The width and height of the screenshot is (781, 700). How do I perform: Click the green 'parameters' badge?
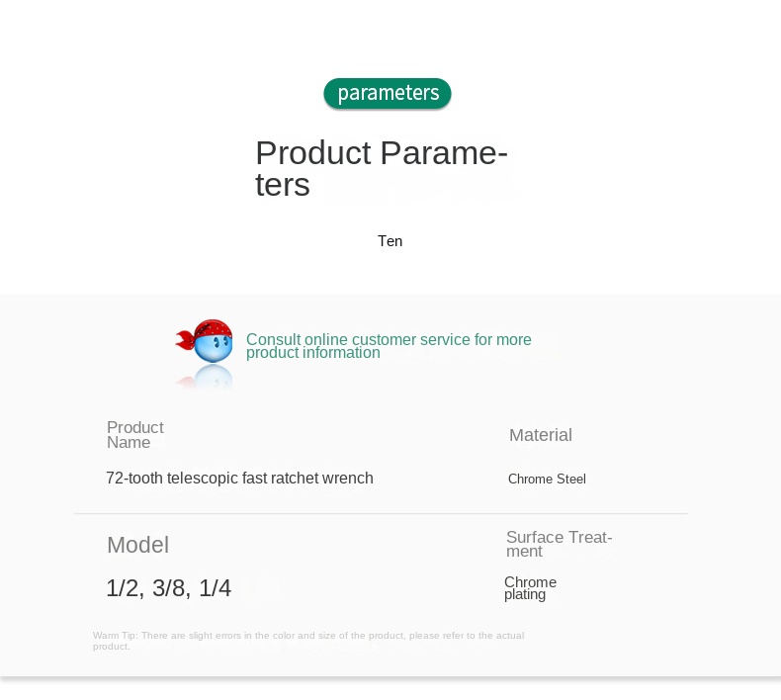coord(388,94)
